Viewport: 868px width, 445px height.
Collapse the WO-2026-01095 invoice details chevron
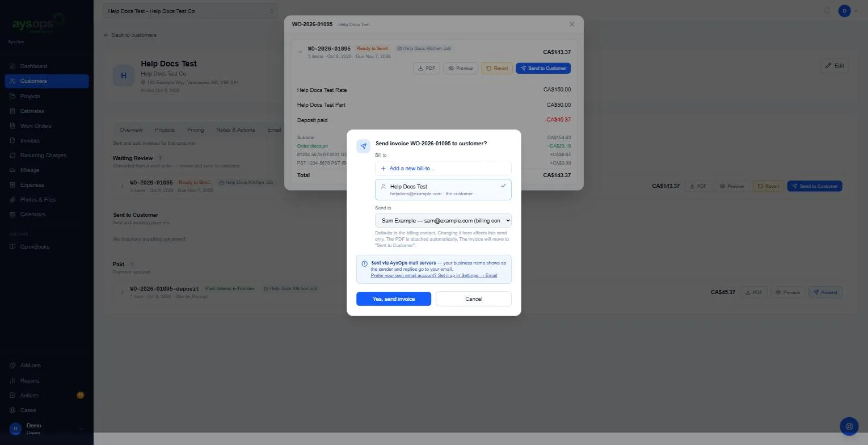click(x=300, y=52)
